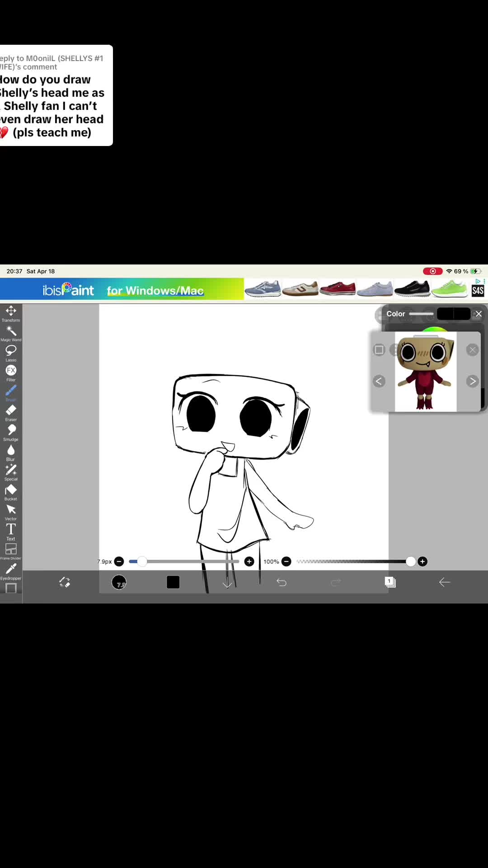This screenshot has height=868, width=488.
Task: Open the comment reply sticker
Action: click(x=56, y=95)
